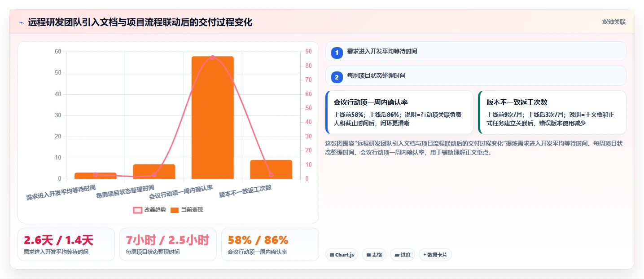Select 每周项目状态整理时间 list item

(x=476, y=75)
